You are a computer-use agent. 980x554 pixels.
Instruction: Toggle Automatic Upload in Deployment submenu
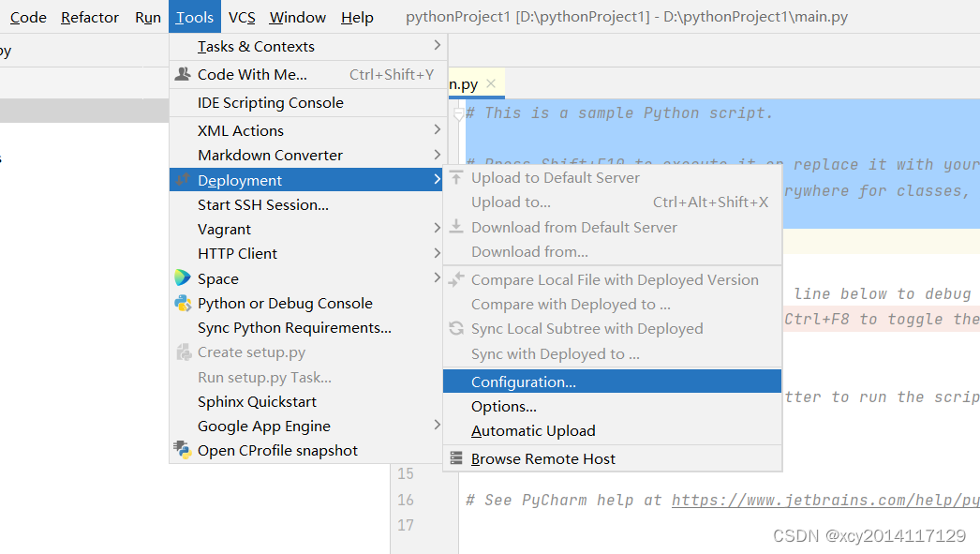pyautogui.click(x=533, y=430)
